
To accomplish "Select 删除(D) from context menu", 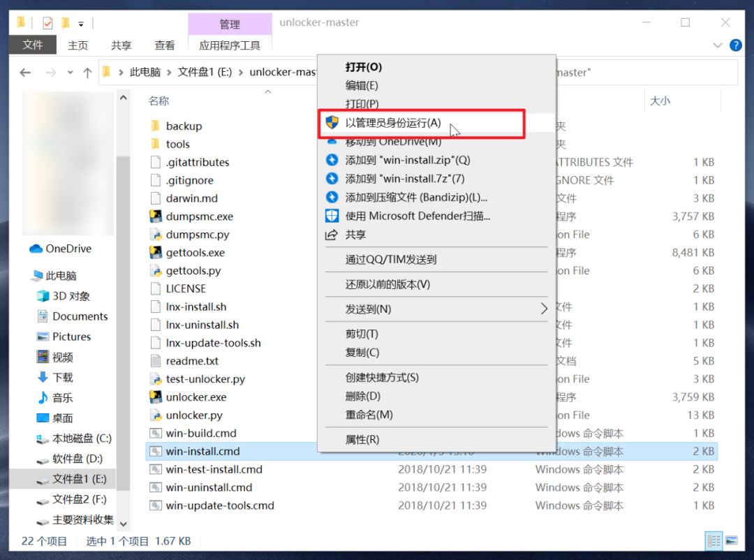I will [362, 397].
